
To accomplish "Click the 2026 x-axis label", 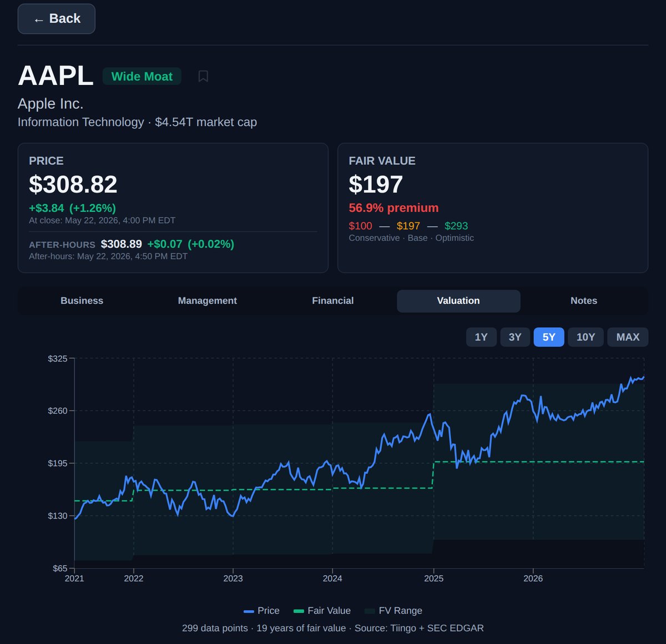I will (x=533, y=579).
